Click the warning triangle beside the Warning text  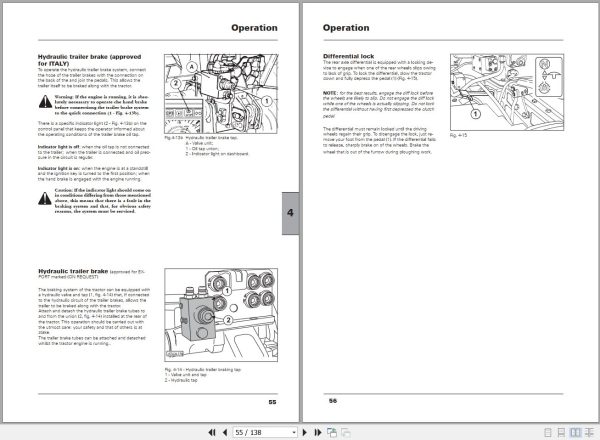click(x=45, y=102)
